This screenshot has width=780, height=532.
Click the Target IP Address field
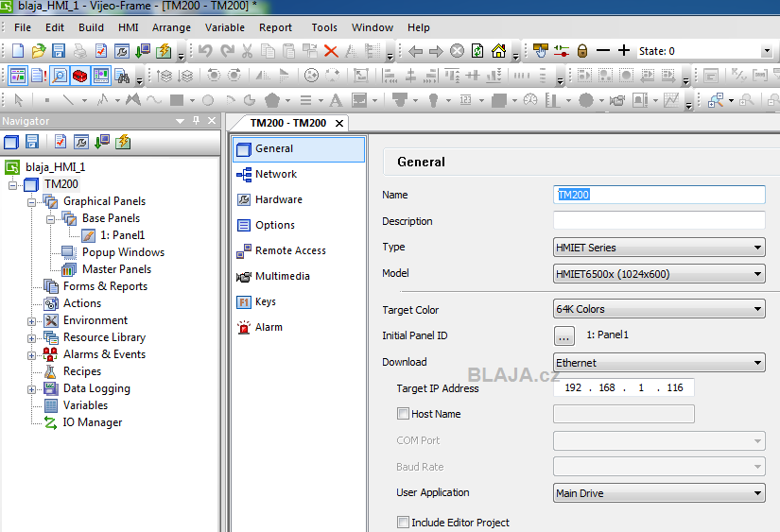click(623, 387)
